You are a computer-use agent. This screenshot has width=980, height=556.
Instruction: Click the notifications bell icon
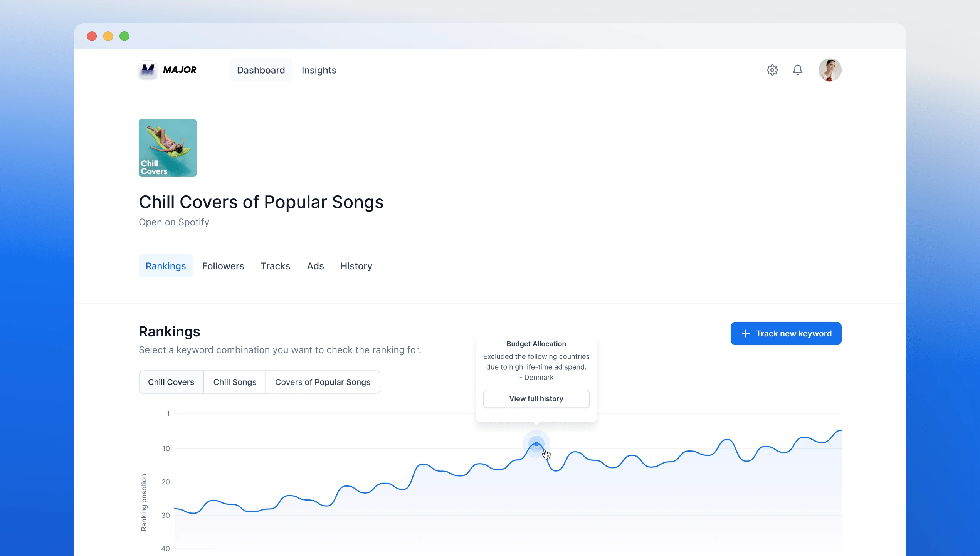pos(797,70)
